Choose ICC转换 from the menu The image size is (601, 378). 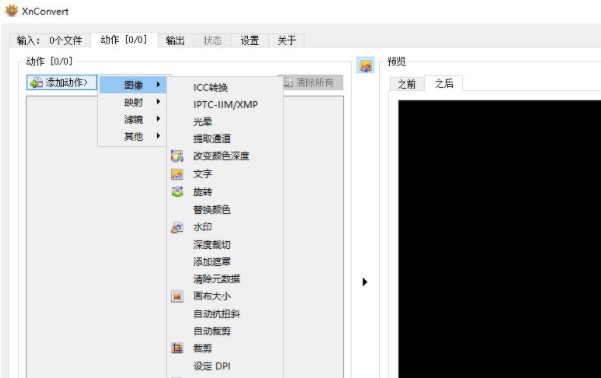(225, 87)
